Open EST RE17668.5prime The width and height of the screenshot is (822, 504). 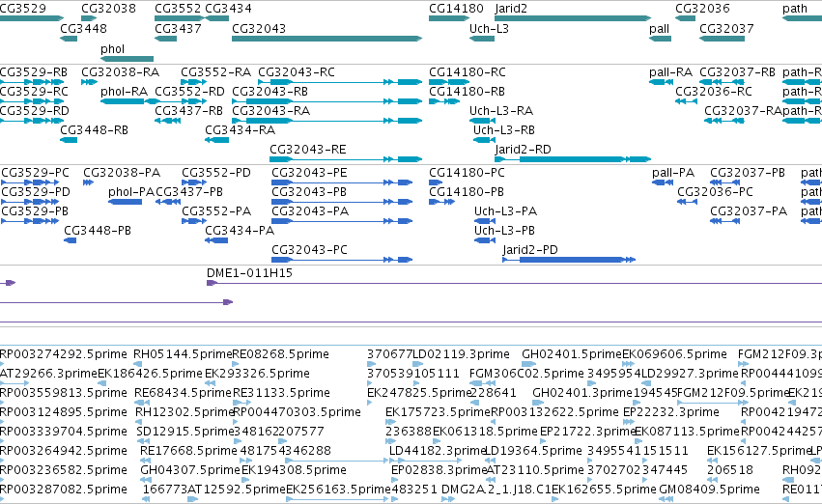188,451
